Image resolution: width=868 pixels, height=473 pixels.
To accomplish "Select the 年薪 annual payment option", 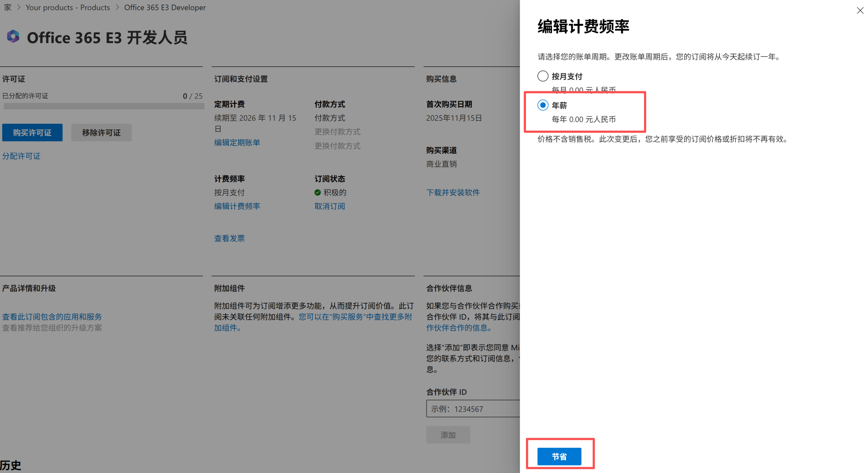I will pyautogui.click(x=542, y=105).
